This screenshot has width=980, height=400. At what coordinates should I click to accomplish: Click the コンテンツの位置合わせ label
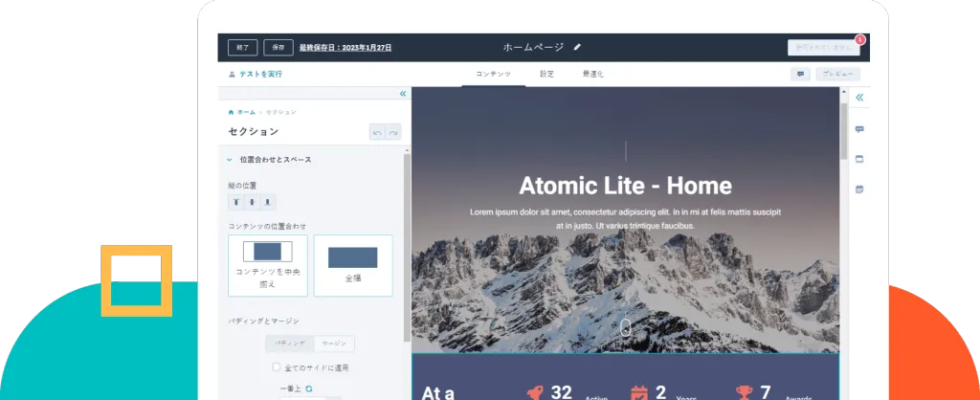pos(268,226)
